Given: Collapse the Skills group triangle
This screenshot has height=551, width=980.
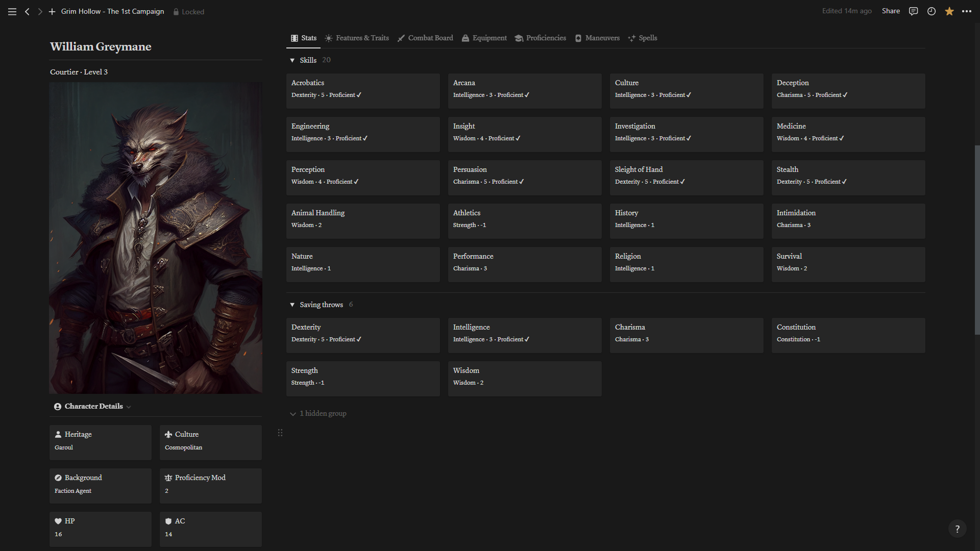Looking at the screenshot, I should (x=292, y=60).
